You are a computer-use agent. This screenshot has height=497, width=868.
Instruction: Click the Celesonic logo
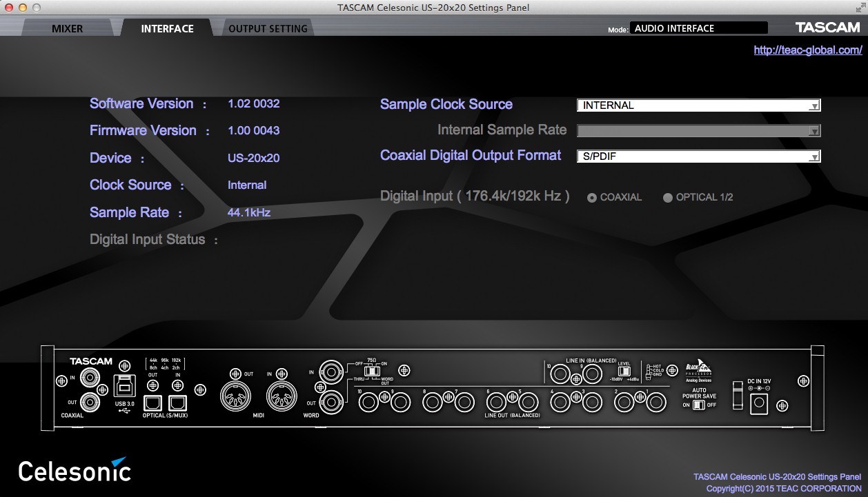click(75, 469)
